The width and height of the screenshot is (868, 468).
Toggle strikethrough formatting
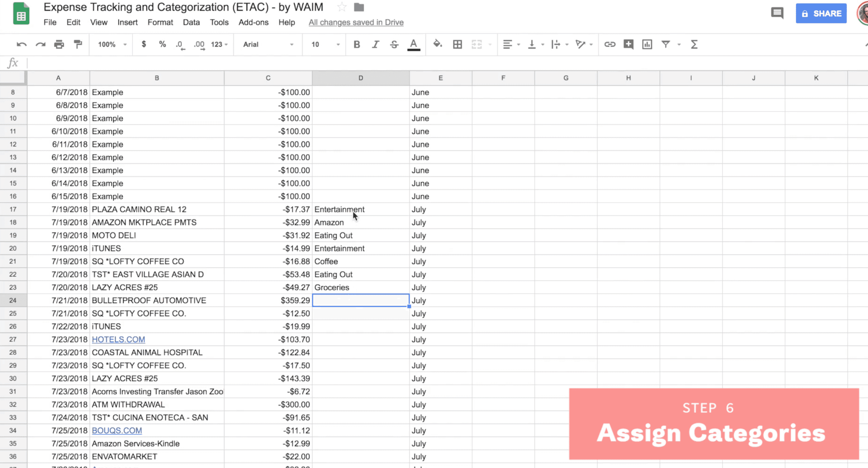tap(394, 45)
